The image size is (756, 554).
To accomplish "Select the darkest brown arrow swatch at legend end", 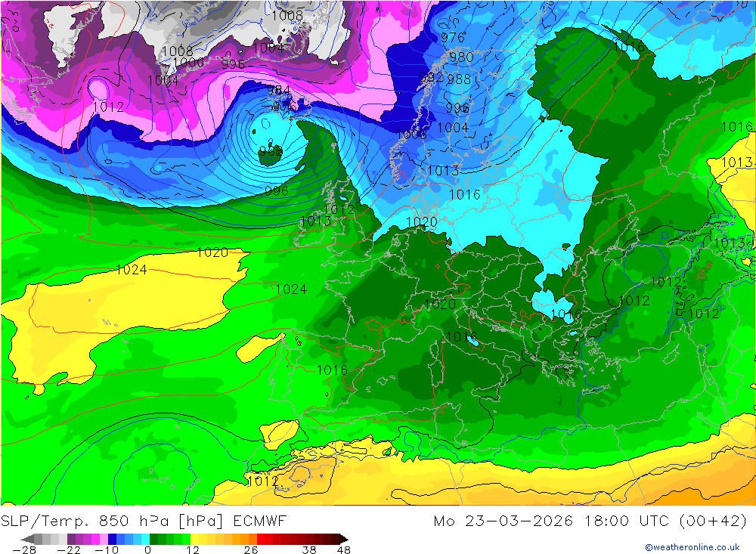I will (x=342, y=539).
